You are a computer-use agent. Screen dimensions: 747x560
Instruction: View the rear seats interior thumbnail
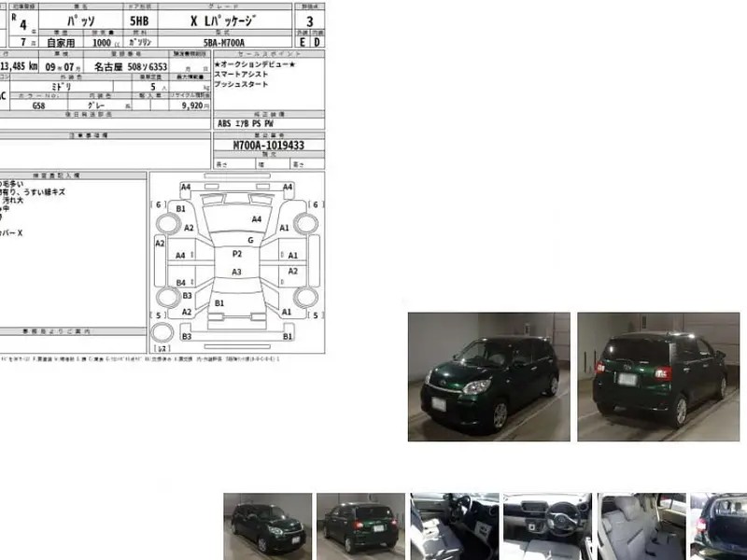coord(641,525)
